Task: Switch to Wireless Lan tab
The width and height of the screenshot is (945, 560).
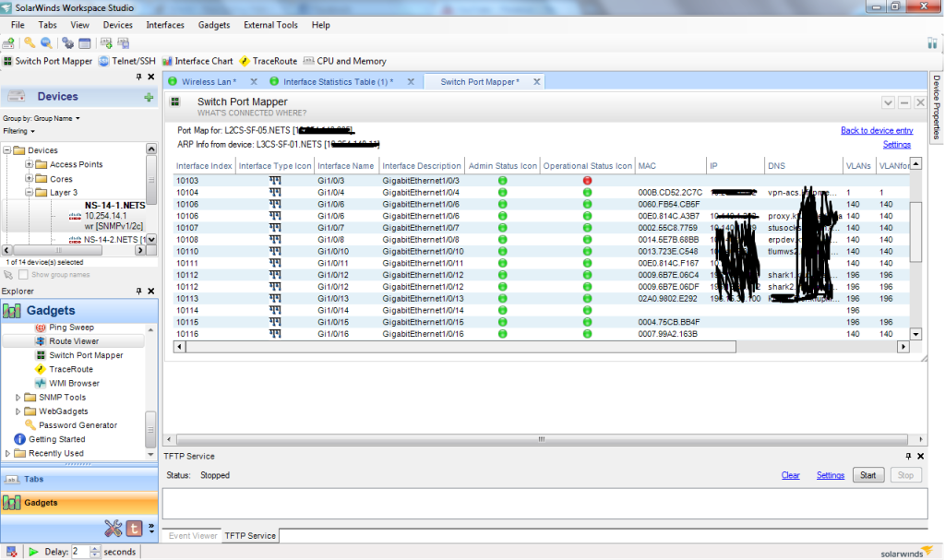Action: (x=209, y=82)
